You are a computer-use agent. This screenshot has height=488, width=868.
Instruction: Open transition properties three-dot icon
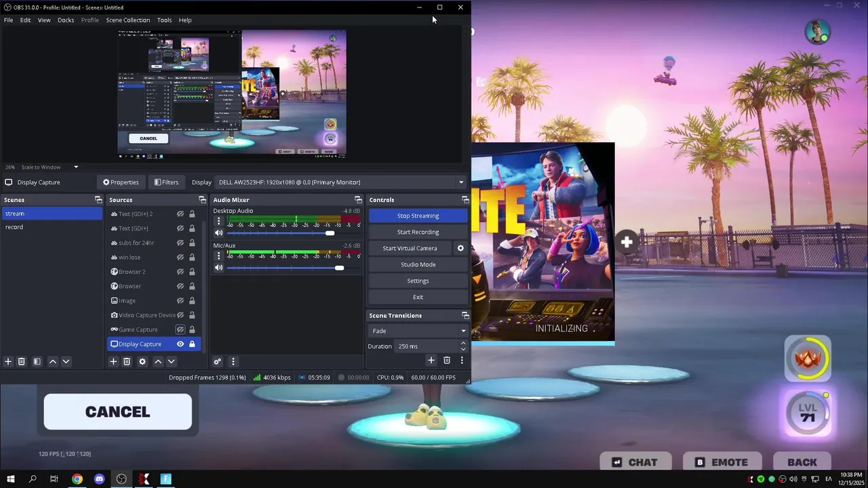click(462, 361)
